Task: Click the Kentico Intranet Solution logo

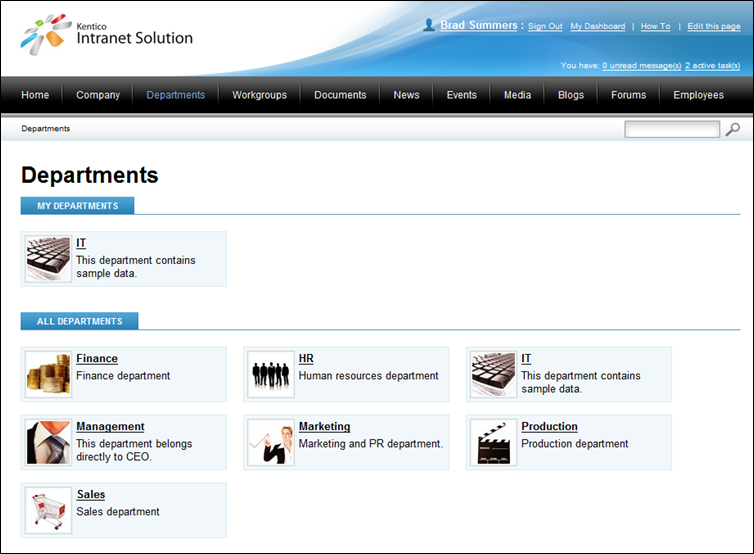Action: pos(107,35)
